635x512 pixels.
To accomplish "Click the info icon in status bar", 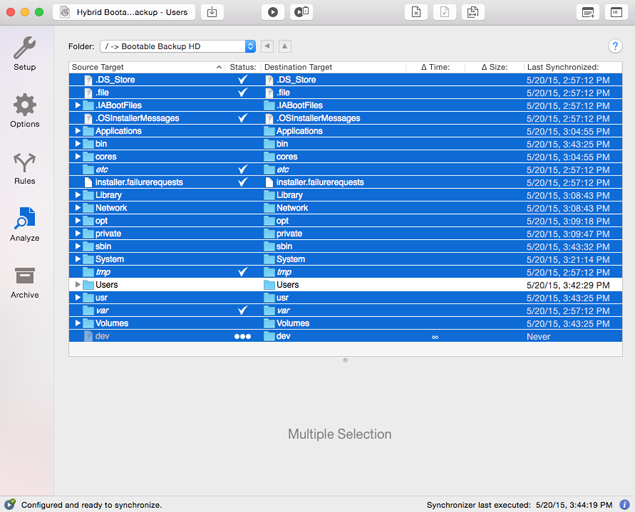I will tap(624, 505).
